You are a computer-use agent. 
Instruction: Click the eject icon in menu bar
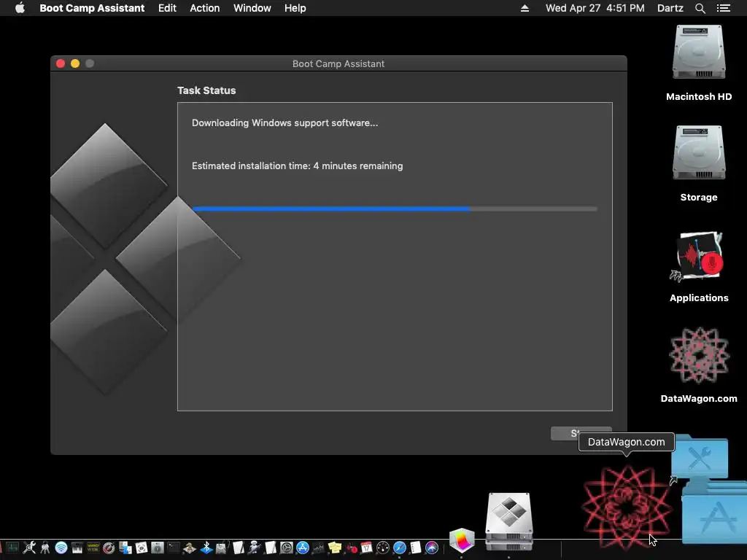525,8
